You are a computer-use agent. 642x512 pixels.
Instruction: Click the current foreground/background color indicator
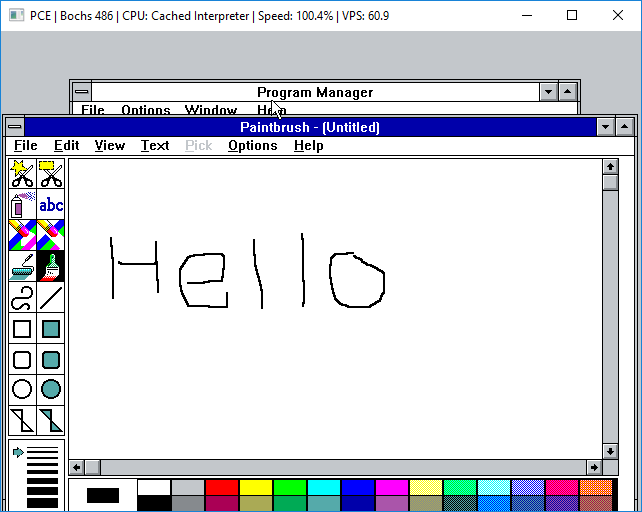(103, 495)
